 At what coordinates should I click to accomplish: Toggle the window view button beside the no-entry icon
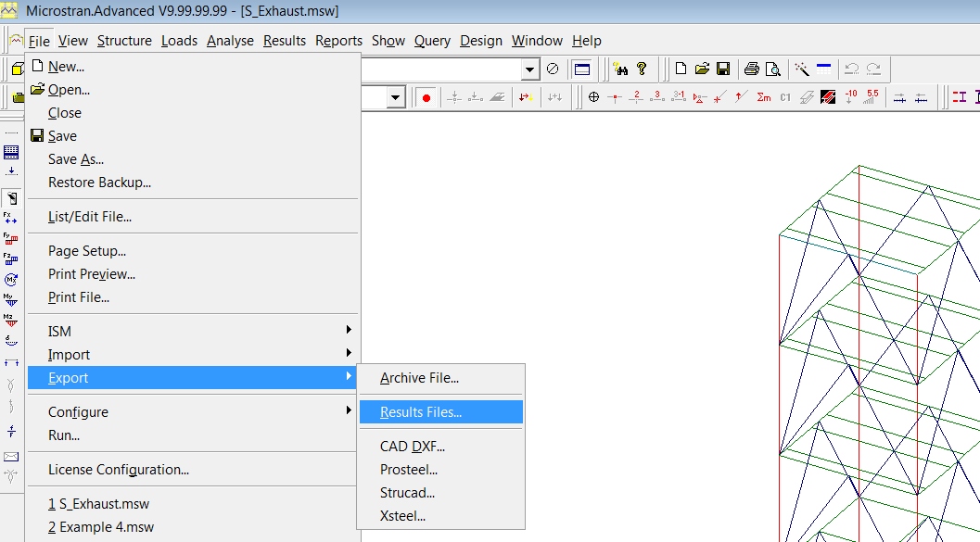[x=582, y=69]
